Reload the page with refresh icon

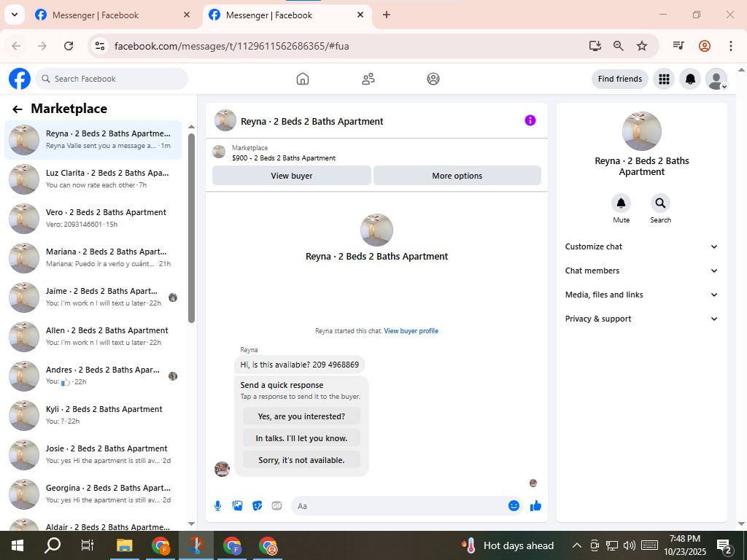pyautogui.click(x=69, y=46)
